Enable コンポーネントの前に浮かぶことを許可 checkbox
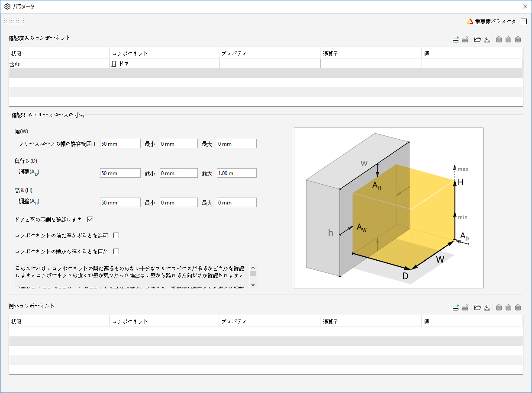The width and height of the screenshot is (532, 393). pos(116,236)
